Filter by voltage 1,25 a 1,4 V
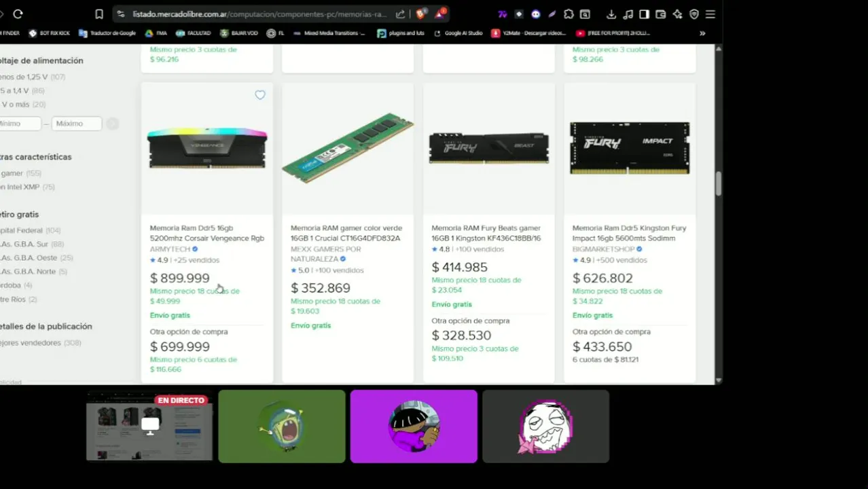 click(22, 90)
